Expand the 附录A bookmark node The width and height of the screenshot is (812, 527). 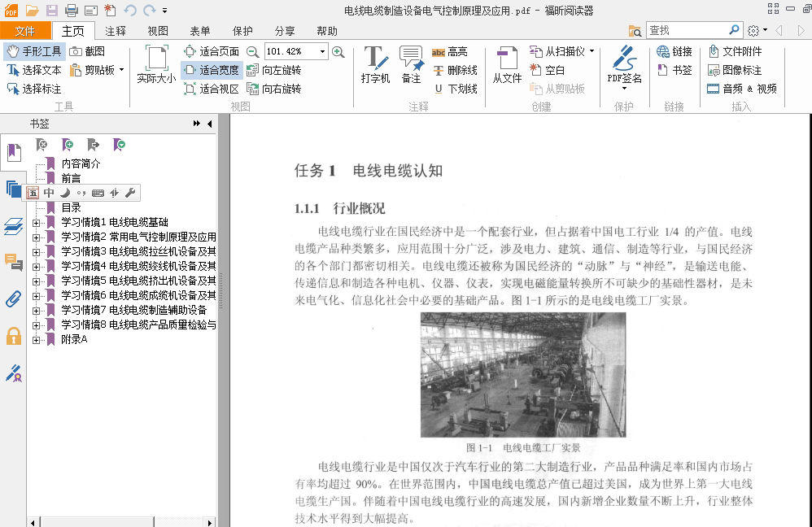pos(36,339)
